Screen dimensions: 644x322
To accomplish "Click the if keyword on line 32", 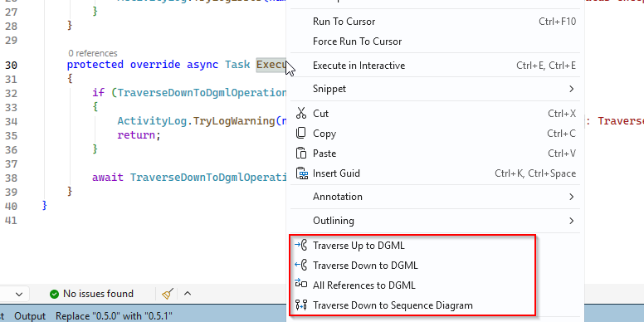I will point(99,93).
